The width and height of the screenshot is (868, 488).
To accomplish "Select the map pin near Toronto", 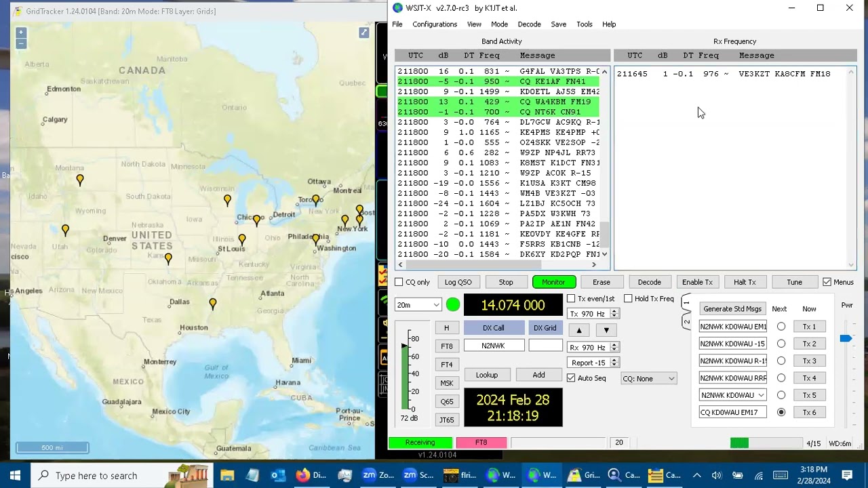I will pos(316,199).
